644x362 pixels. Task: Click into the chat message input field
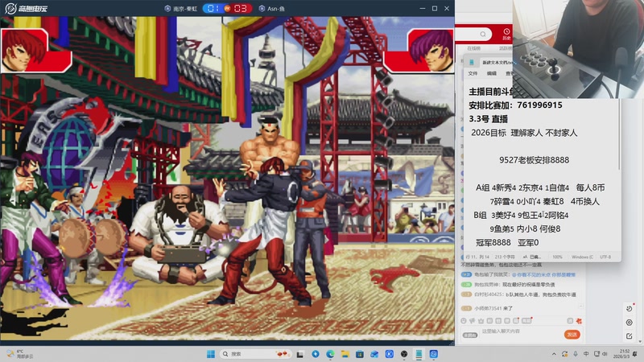tap(522, 331)
